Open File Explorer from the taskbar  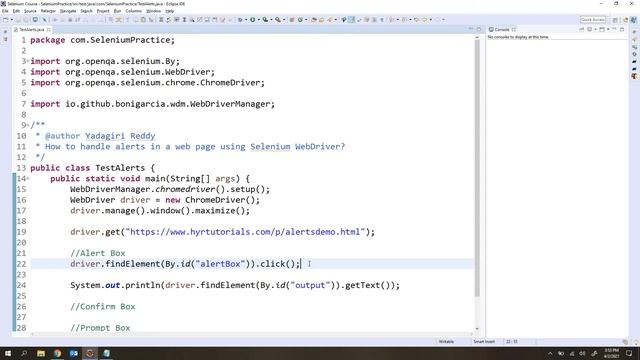[x=41, y=353]
